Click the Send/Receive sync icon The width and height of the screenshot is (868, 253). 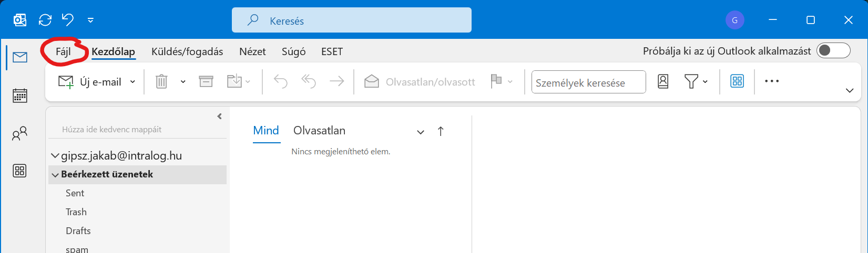tap(45, 20)
